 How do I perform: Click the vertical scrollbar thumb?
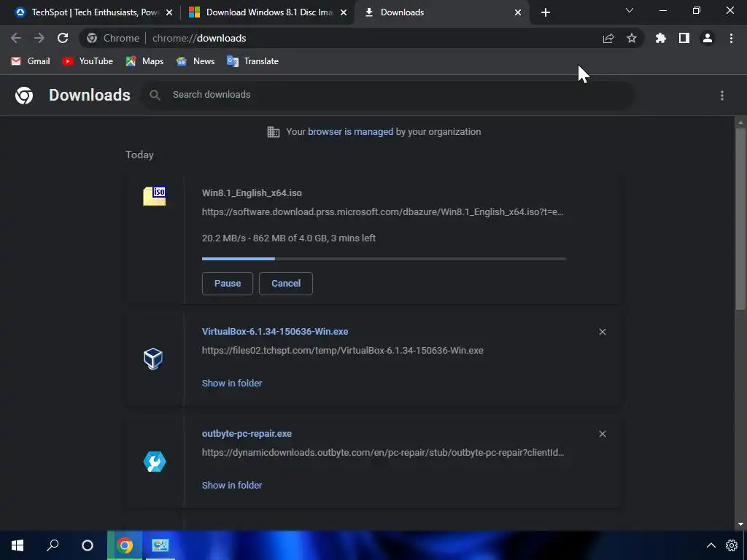pyautogui.click(x=740, y=219)
